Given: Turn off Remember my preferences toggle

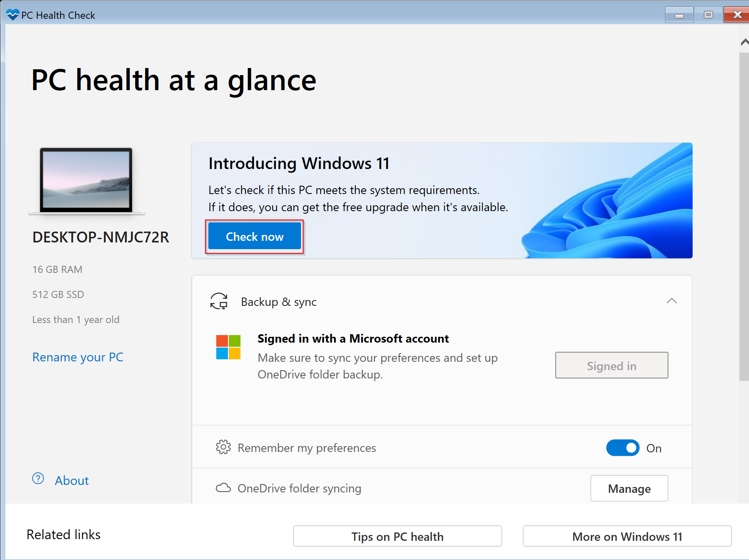Looking at the screenshot, I should coord(622,448).
